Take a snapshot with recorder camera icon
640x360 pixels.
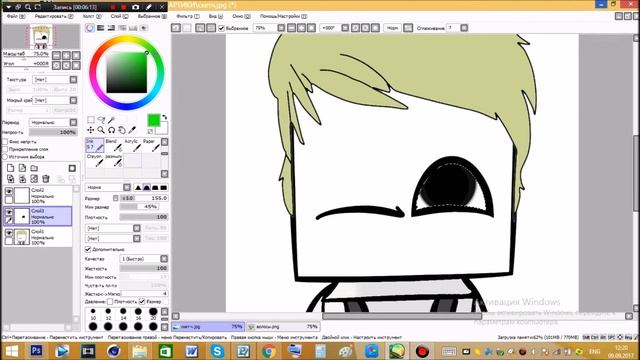136,7
